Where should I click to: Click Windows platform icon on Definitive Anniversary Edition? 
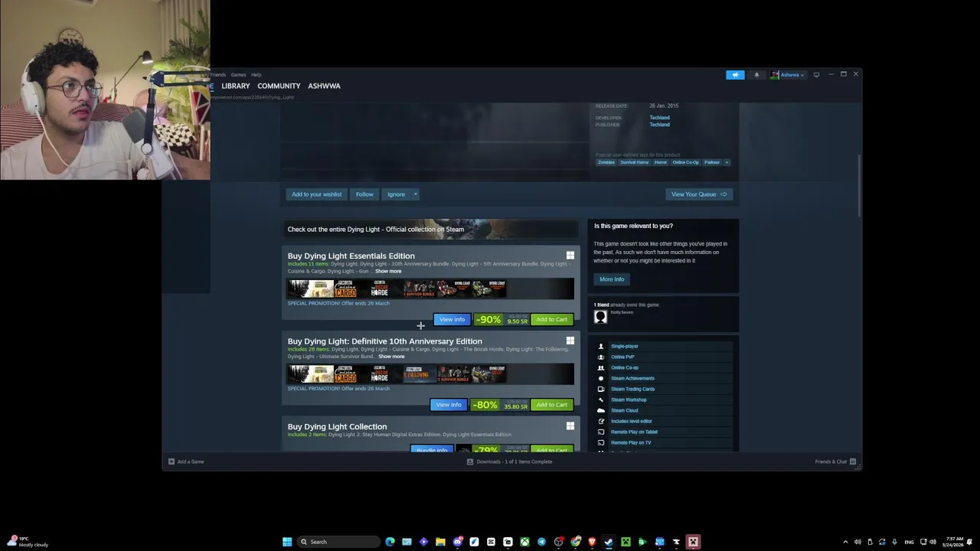(570, 341)
